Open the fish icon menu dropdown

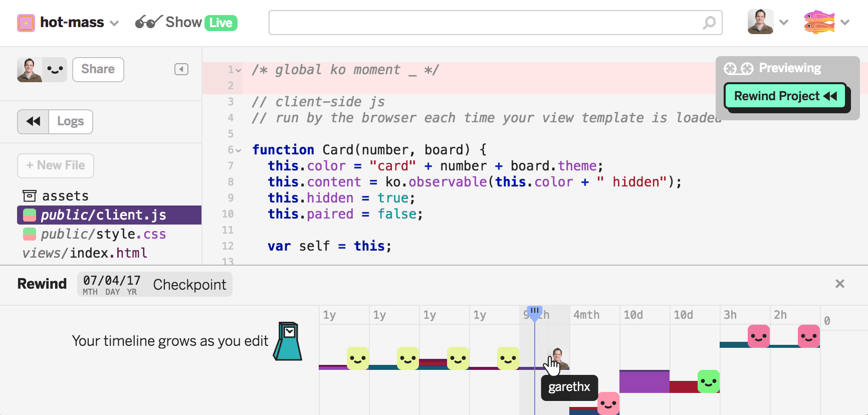845,23
